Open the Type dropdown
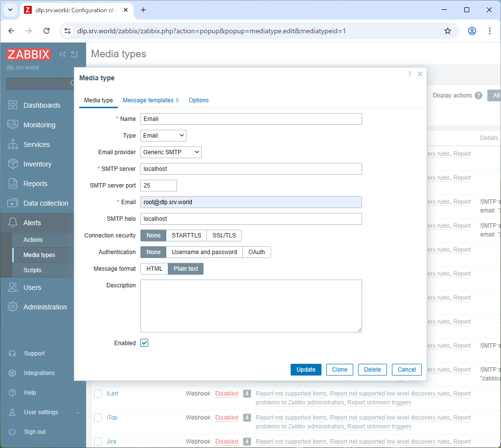501x448 pixels. click(x=163, y=136)
